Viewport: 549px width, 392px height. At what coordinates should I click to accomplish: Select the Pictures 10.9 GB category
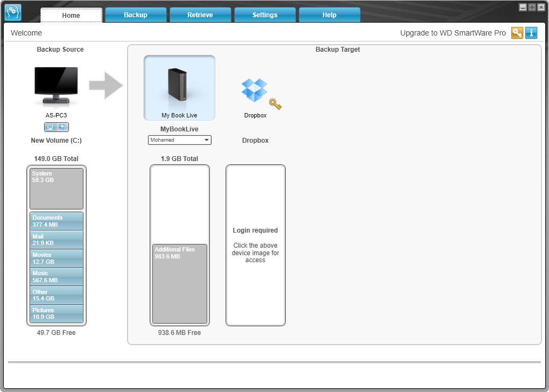(x=57, y=313)
